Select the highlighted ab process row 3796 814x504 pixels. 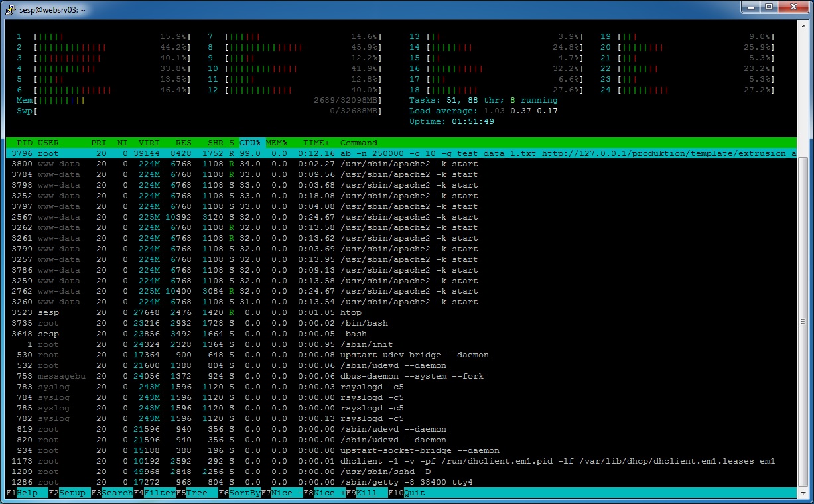[401, 153]
